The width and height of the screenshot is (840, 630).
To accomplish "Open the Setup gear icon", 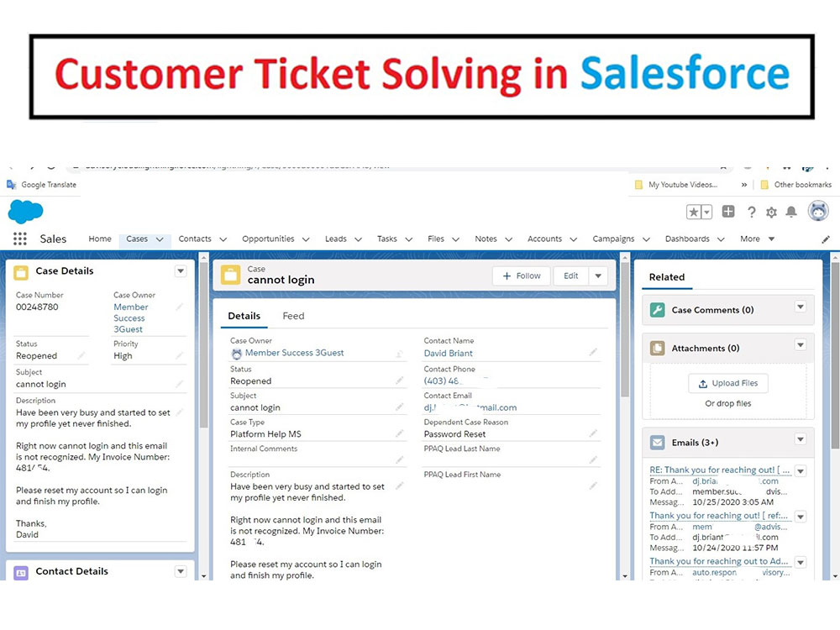I will point(771,213).
